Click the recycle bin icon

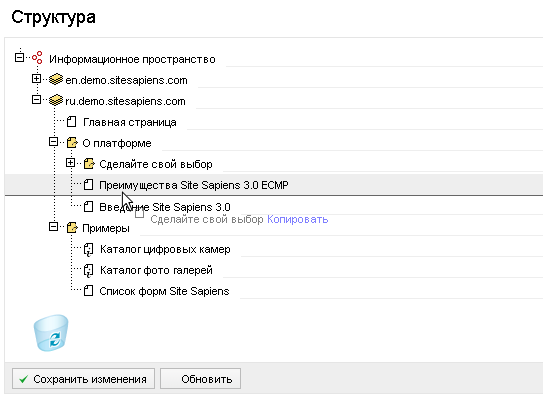click(x=51, y=333)
